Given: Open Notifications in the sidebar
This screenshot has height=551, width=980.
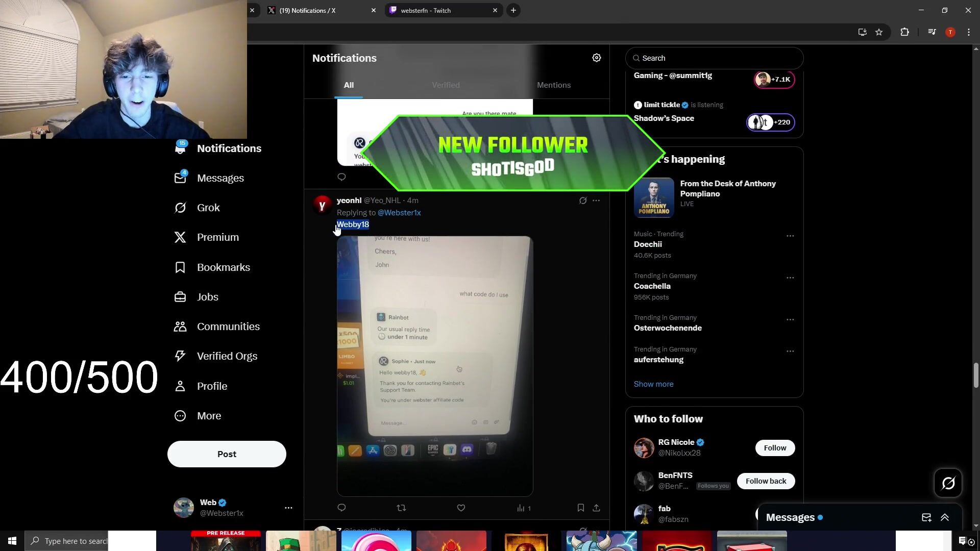Looking at the screenshot, I should click(x=218, y=148).
